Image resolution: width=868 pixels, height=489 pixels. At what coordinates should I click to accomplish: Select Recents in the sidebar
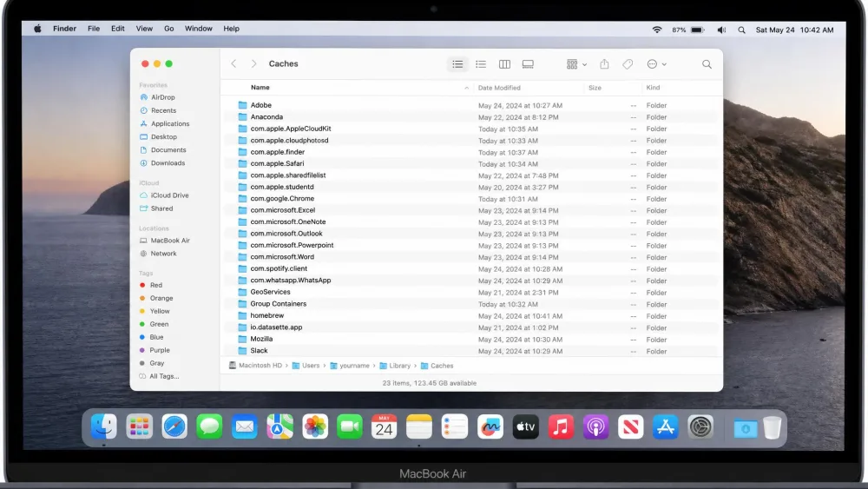(163, 110)
